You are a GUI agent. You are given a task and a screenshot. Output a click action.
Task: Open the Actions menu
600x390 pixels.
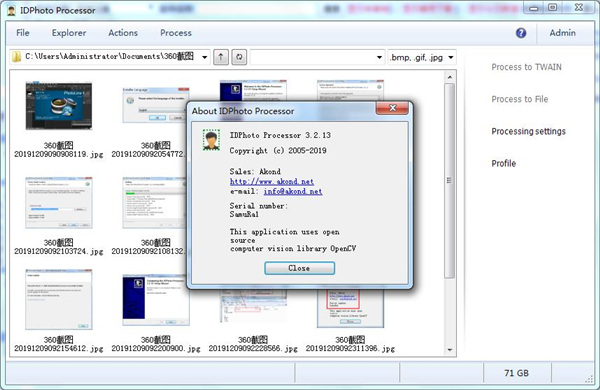click(x=123, y=33)
